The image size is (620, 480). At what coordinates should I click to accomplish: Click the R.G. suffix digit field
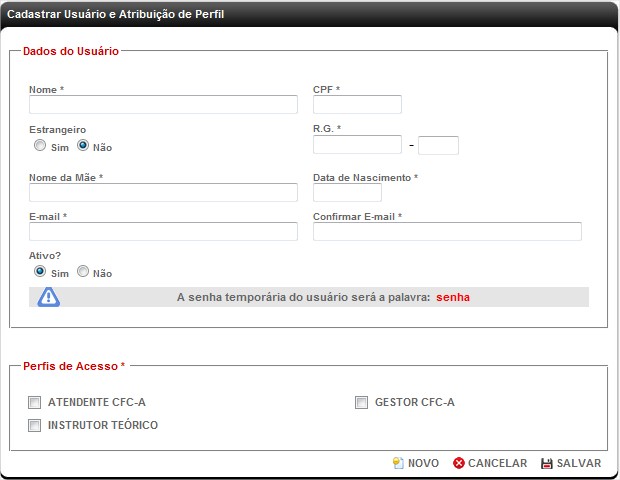pos(438,145)
